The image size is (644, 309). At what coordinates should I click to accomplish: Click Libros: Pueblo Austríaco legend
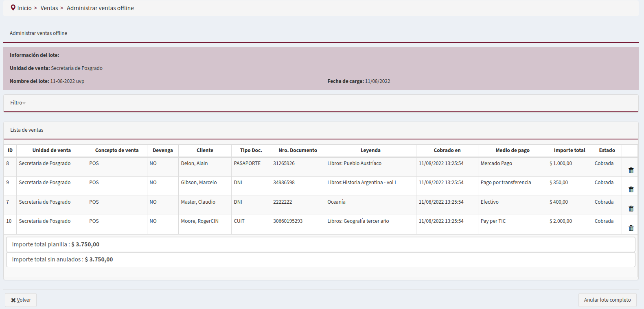(x=355, y=163)
